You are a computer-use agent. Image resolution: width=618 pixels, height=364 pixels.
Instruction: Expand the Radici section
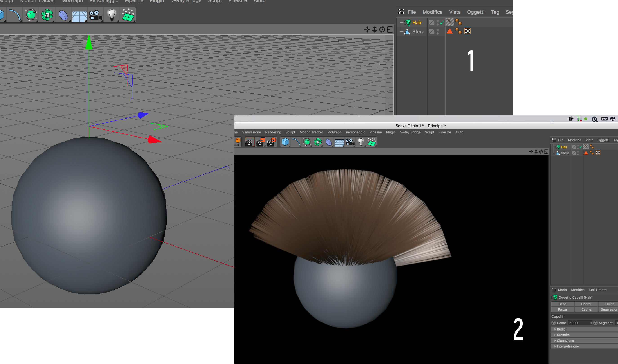pos(561,329)
